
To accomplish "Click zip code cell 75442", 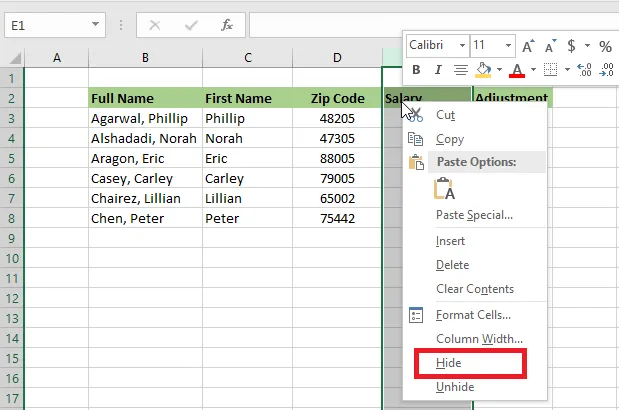I will (x=337, y=219).
